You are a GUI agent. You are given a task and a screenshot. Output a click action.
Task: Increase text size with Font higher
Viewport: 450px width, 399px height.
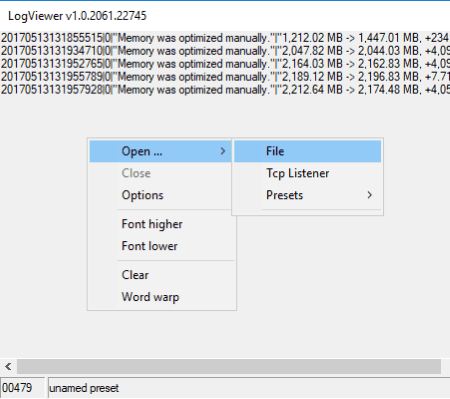tap(162, 224)
